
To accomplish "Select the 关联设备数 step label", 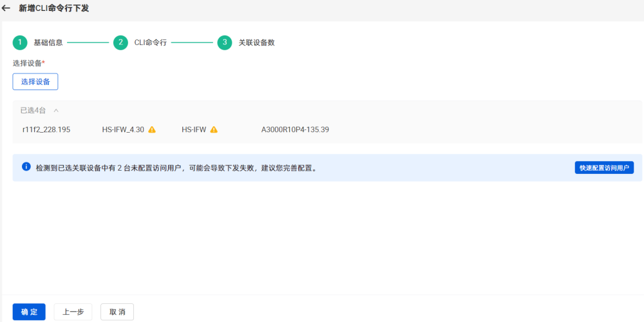I will click(x=257, y=43).
